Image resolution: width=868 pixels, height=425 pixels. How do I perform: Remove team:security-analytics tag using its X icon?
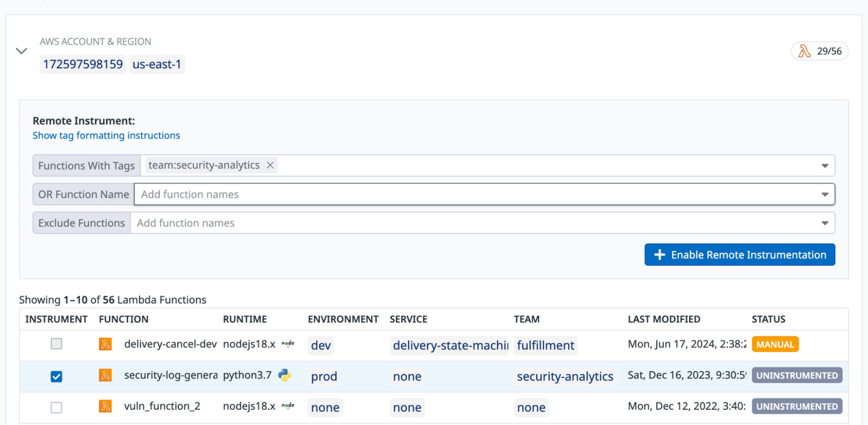coord(270,165)
